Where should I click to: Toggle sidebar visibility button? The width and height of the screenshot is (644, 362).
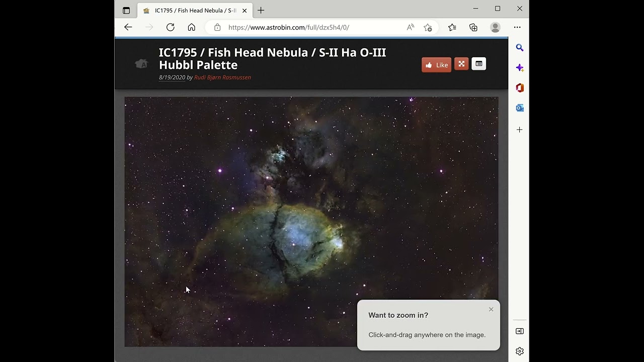tap(520, 331)
